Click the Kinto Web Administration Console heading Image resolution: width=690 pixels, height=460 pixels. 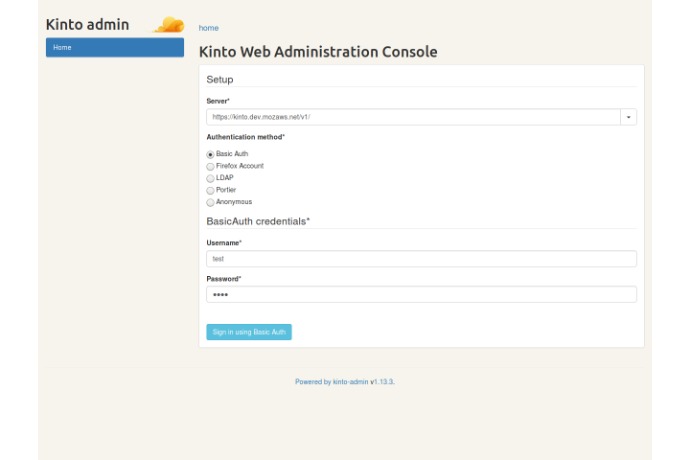[x=318, y=52]
